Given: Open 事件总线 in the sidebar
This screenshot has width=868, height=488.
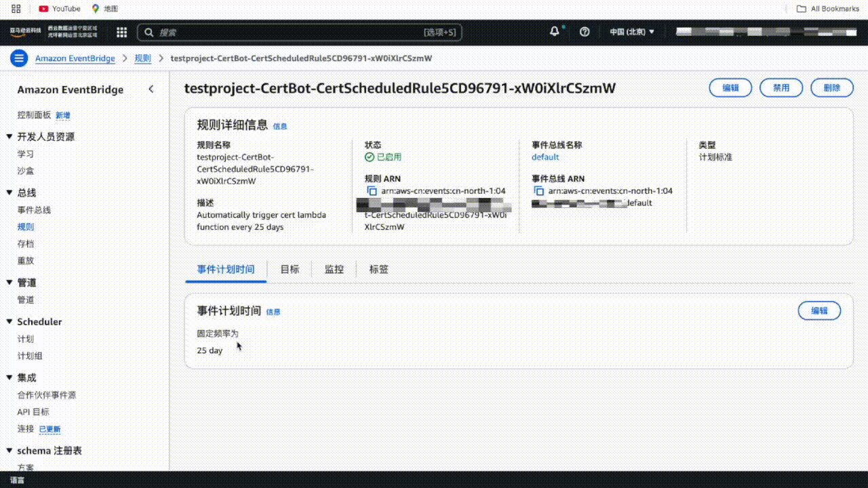Looking at the screenshot, I should click(34, 210).
